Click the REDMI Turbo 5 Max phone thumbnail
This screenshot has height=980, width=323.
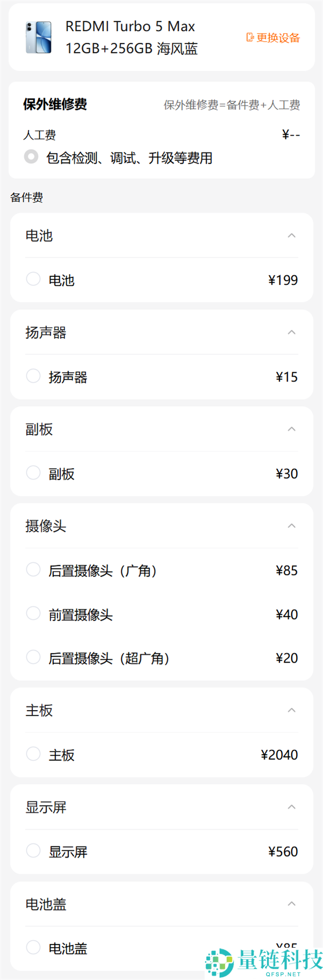pos(40,37)
